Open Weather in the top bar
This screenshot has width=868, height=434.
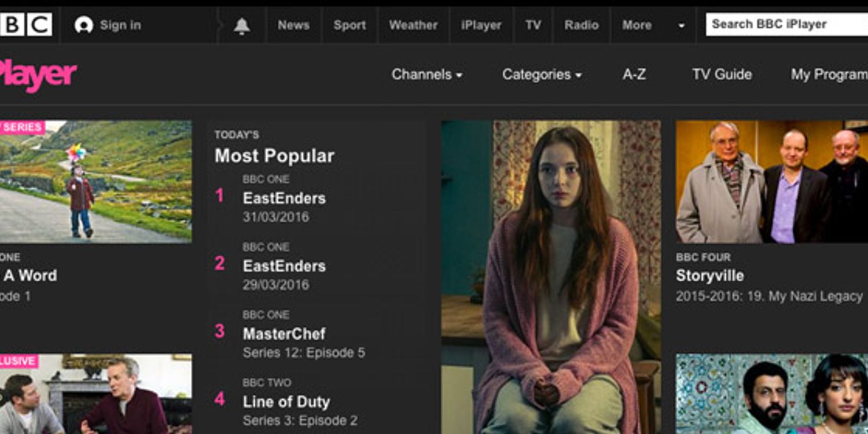click(x=413, y=25)
